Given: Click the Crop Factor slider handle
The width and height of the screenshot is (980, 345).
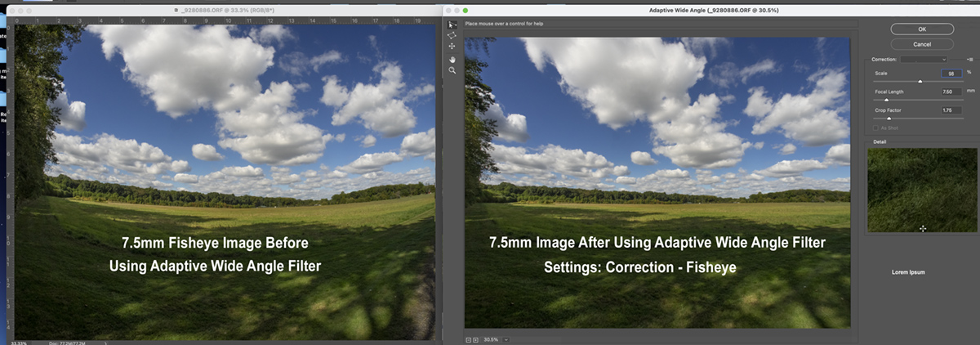Looking at the screenshot, I should pyautogui.click(x=889, y=119).
